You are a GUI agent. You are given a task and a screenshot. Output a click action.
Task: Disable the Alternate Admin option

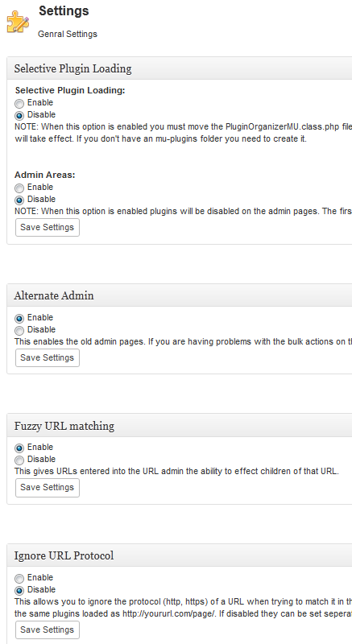point(19,330)
